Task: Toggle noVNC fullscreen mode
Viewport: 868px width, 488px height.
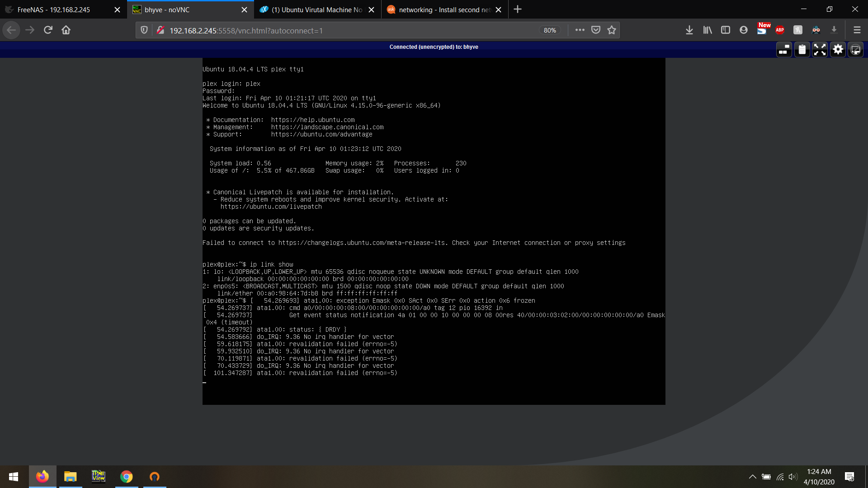Action: [x=820, y=50]
